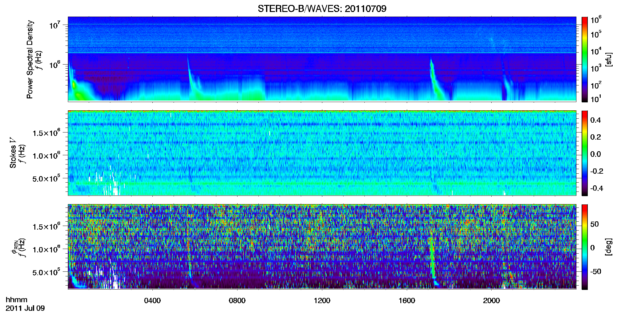Select -50 on the degrees color scale
This screenshot has width=644, height=332.
click(595, 271)
